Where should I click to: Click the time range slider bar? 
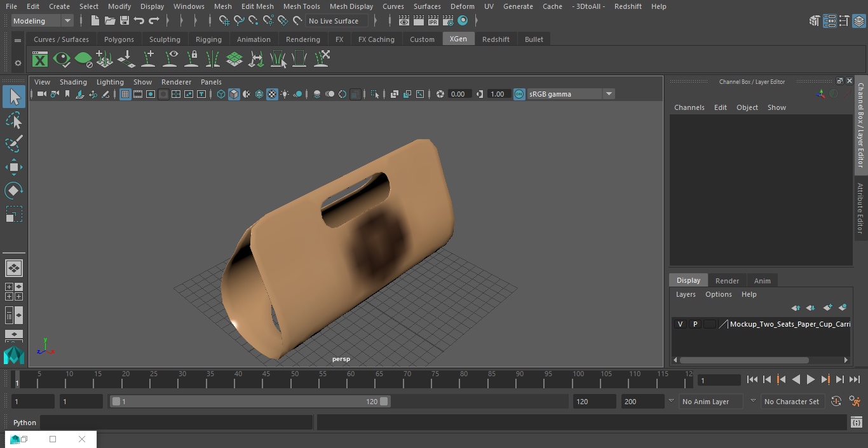tap(250, 402)
